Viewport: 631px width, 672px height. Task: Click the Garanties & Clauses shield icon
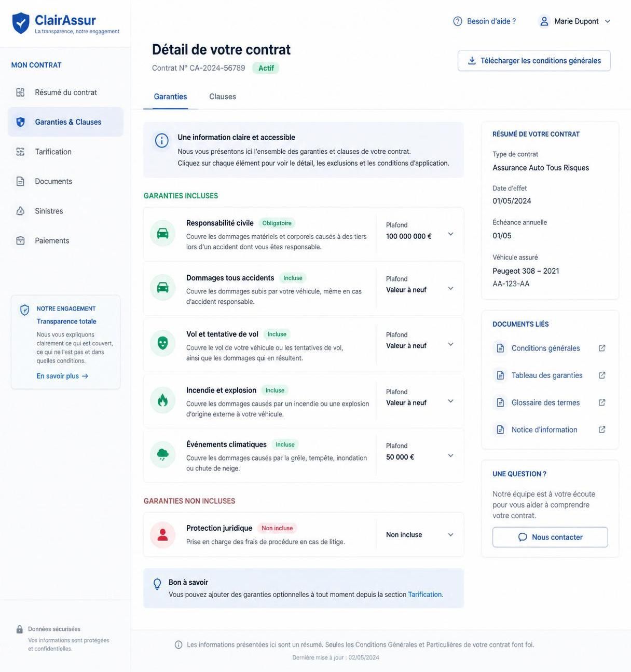pos(20,122)
